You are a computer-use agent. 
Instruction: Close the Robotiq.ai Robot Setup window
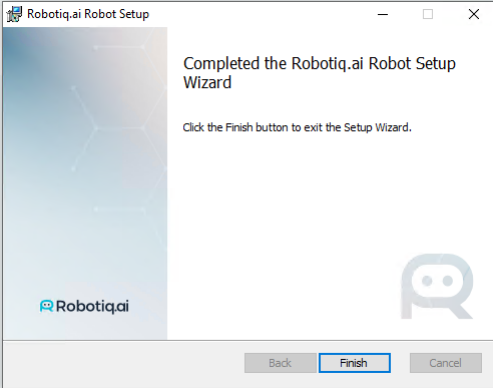click(x=474, y=14)
